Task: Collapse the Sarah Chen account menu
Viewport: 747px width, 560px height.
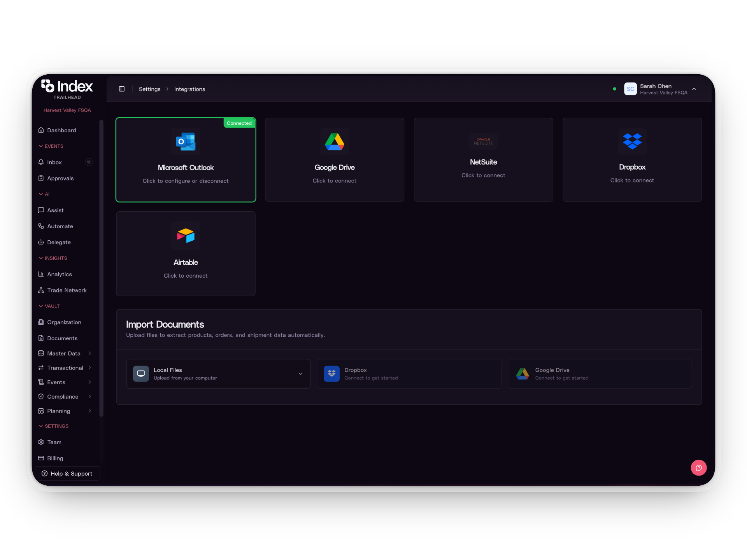Action: click(695, 89)
